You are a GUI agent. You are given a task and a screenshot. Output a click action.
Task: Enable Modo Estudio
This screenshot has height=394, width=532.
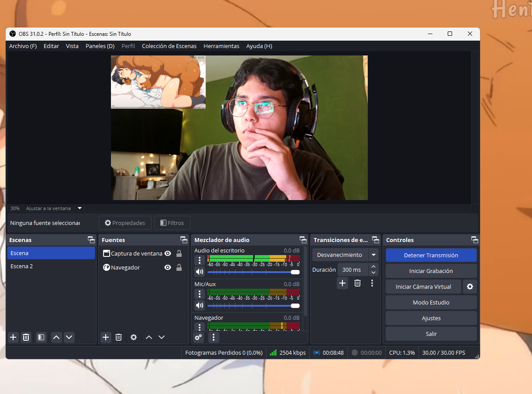point(431,302)
